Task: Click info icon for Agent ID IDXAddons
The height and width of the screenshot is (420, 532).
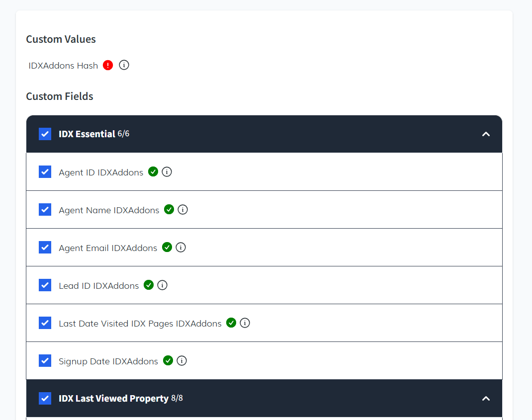Action: click(167, 172)
